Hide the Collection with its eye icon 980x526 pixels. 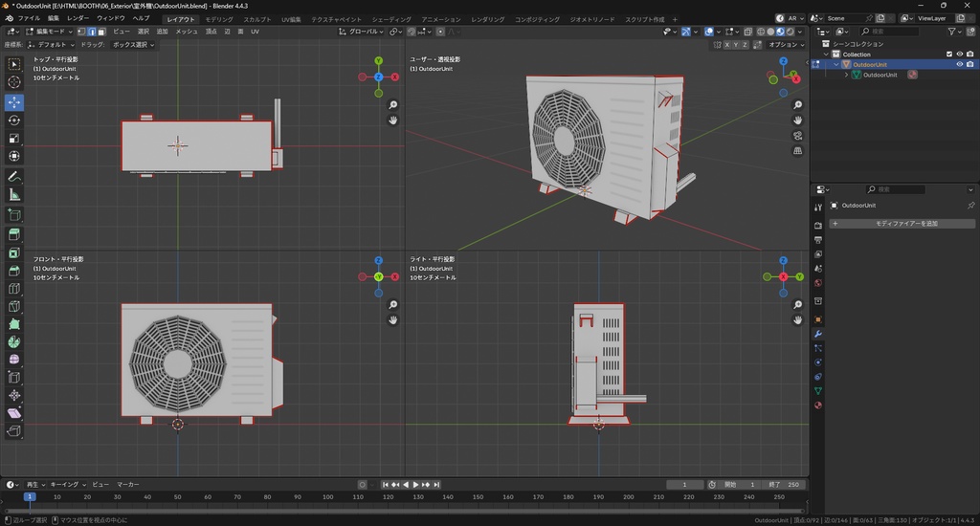tap(960, 55)
